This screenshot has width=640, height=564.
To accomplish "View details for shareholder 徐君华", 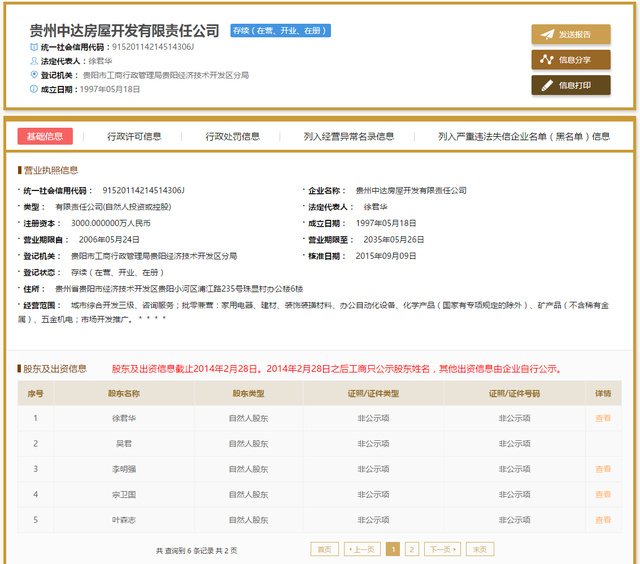I will (x=602, y=418).
